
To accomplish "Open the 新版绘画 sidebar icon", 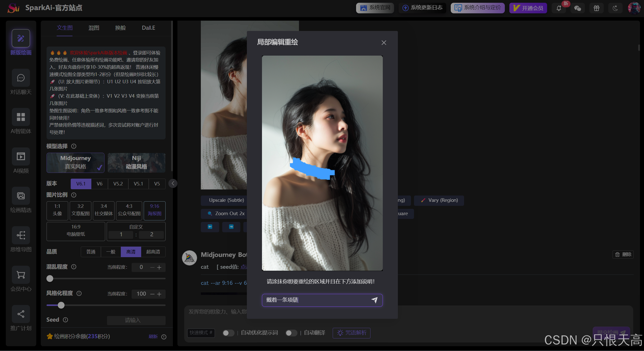I will pyautogui.click(x=21, y=38).
